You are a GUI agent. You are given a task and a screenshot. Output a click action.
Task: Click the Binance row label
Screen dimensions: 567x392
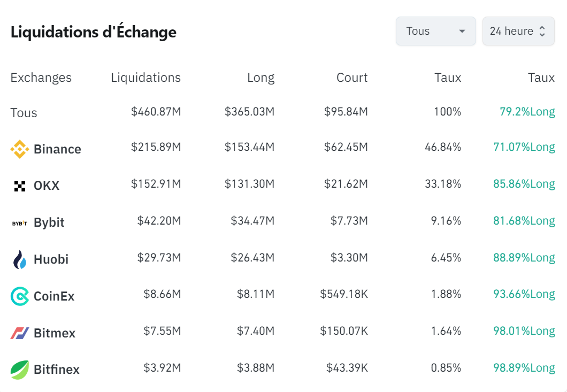[57, 149]
